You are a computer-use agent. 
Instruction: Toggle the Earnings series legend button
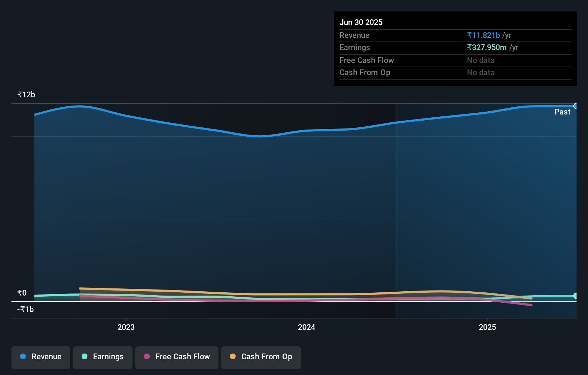103,357
